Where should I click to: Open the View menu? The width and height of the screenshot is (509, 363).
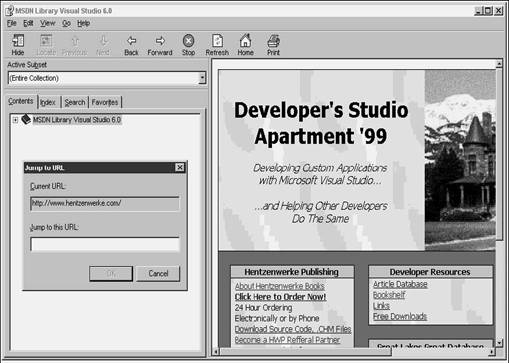click(x=48, y=23)
